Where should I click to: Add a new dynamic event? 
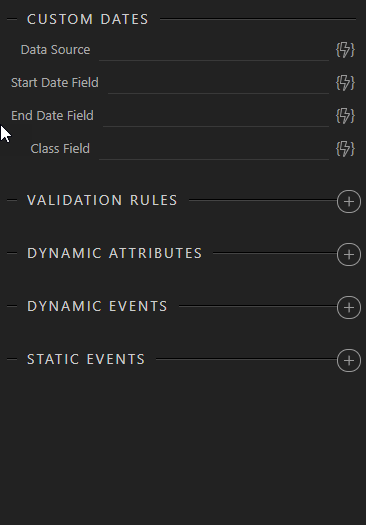[349, 307]
